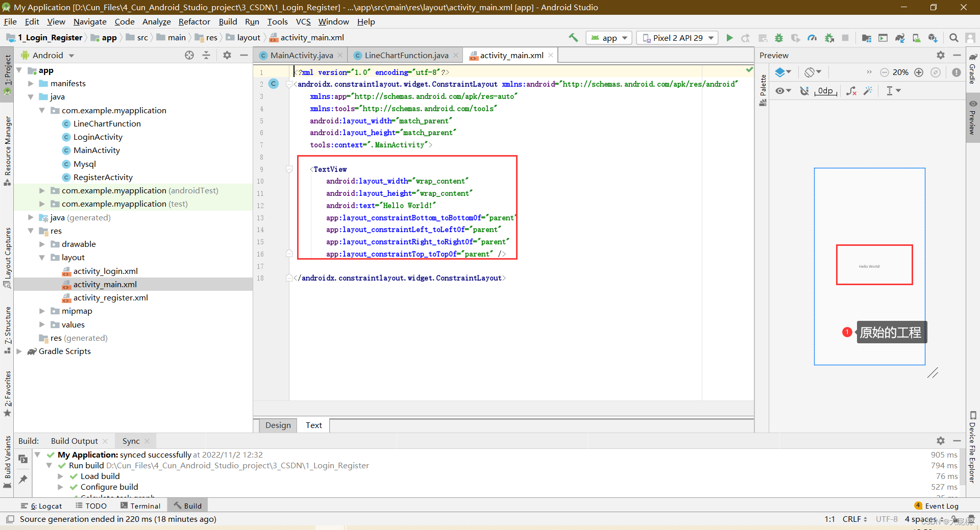
Task: Profile the app using the profiler icon
Action: [812, 37]
